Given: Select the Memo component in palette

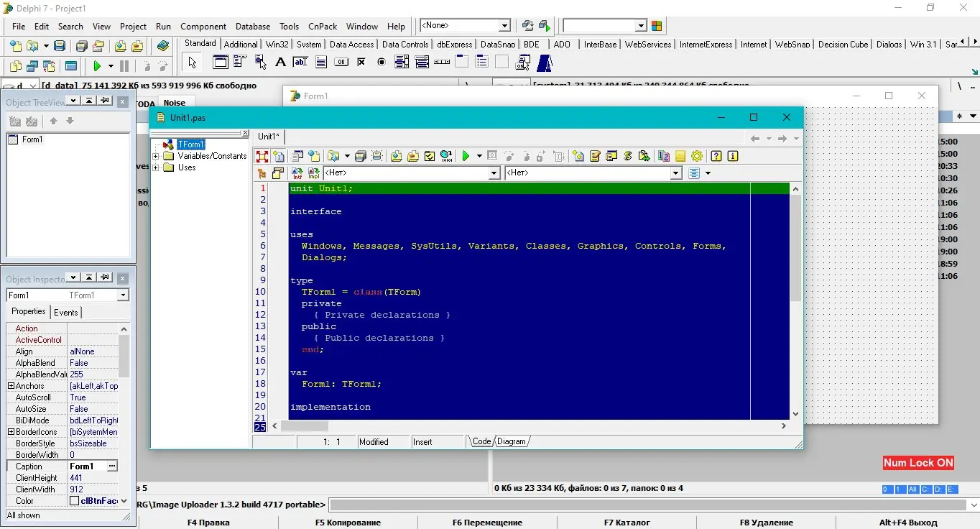Looking at the screenshot, I should point(321,63).
